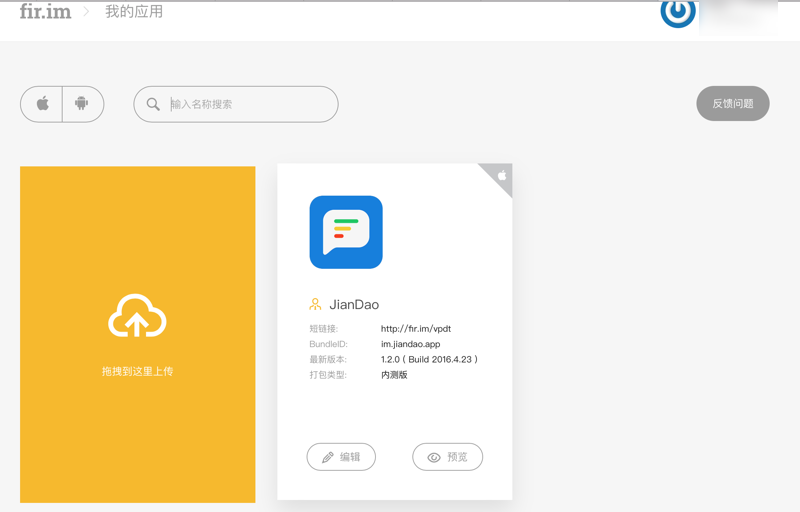
Task: Select the BundleID: label
Action: click(328, 344)
